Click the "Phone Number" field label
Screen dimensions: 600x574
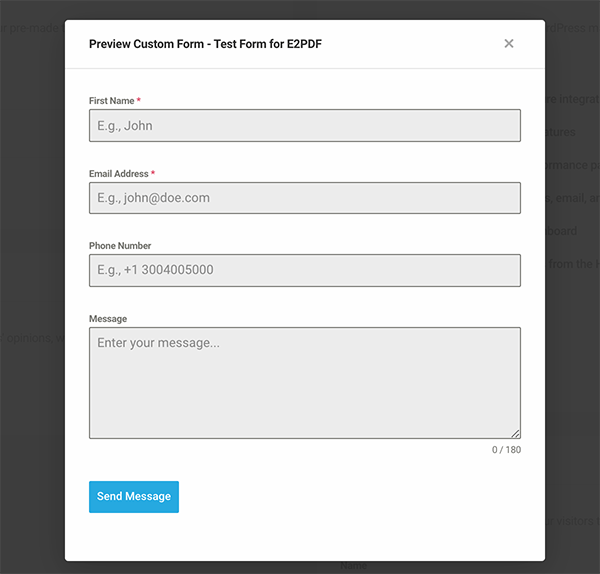pyautogui.click(x=120, y=246)
